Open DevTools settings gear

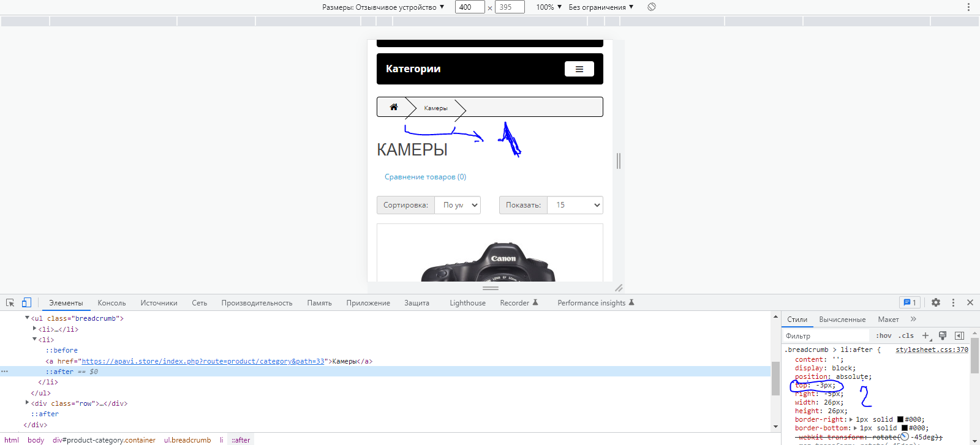tap(935, 302)
